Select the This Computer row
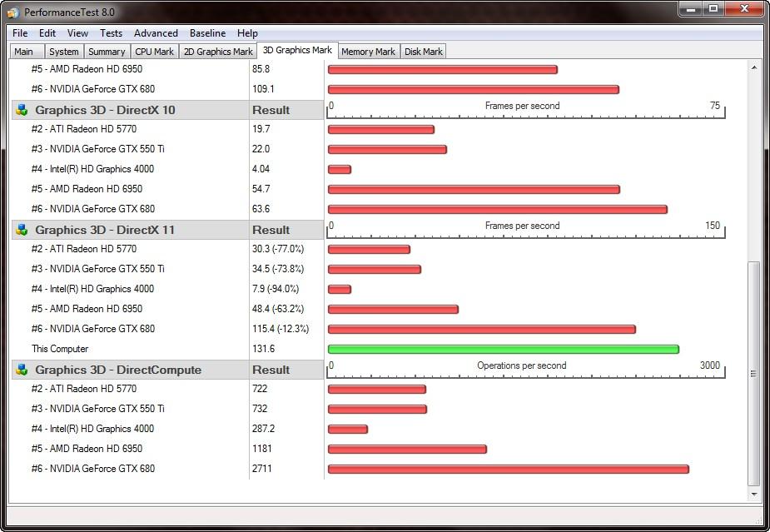Screen dimensions: 770x532 [x=60, y=349]
